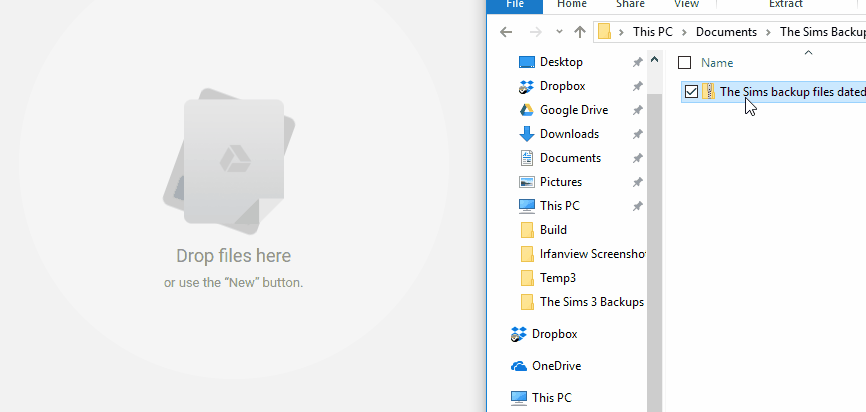Open Downloads in Quick access
The height and width of the screenshot is (412, 866).
pos(569,134)
